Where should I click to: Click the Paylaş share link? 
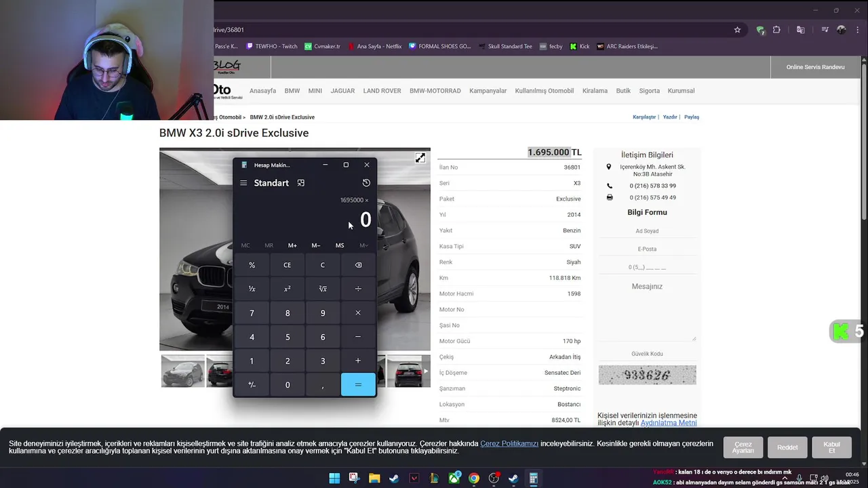(x=692, y=117)
